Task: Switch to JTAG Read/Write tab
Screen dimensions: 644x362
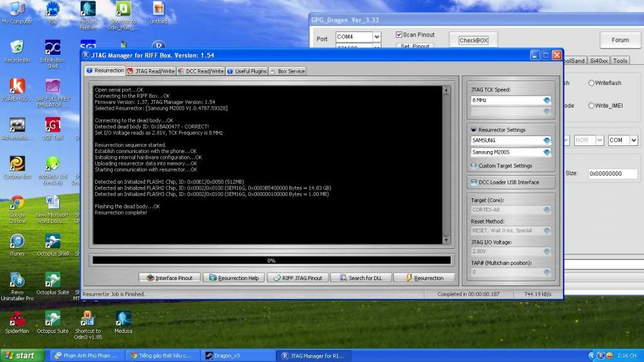Action: click(151, 71)
